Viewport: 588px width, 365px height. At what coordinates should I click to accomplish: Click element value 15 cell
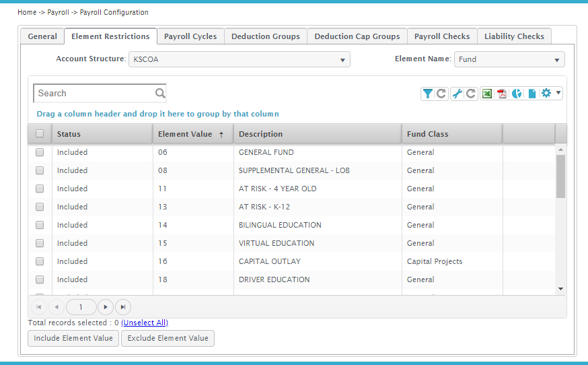tap(193, 243)
